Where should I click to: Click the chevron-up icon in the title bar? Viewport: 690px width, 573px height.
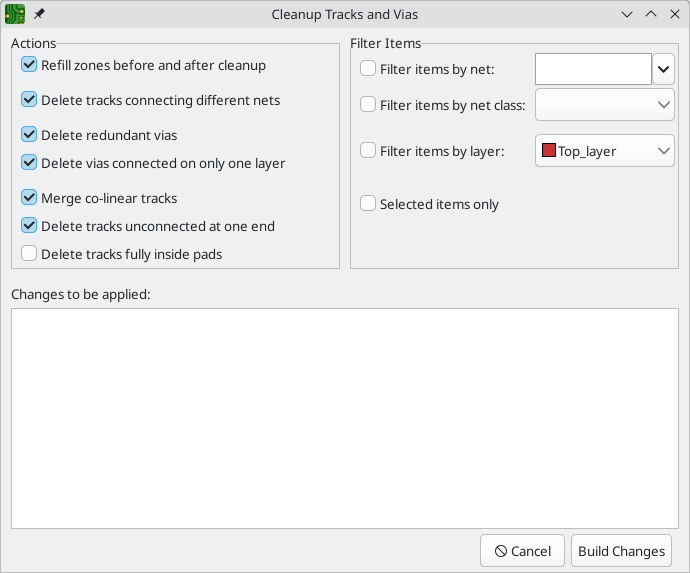point(651,15)
